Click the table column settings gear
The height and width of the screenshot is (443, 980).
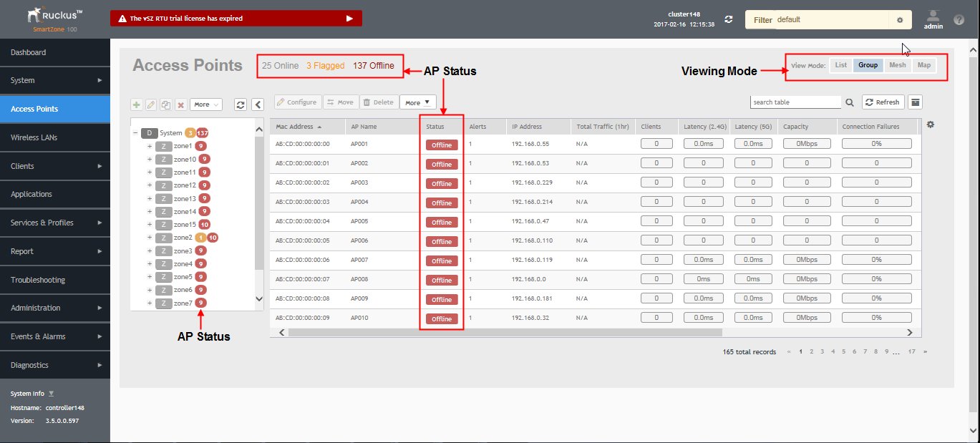(930, 125)
